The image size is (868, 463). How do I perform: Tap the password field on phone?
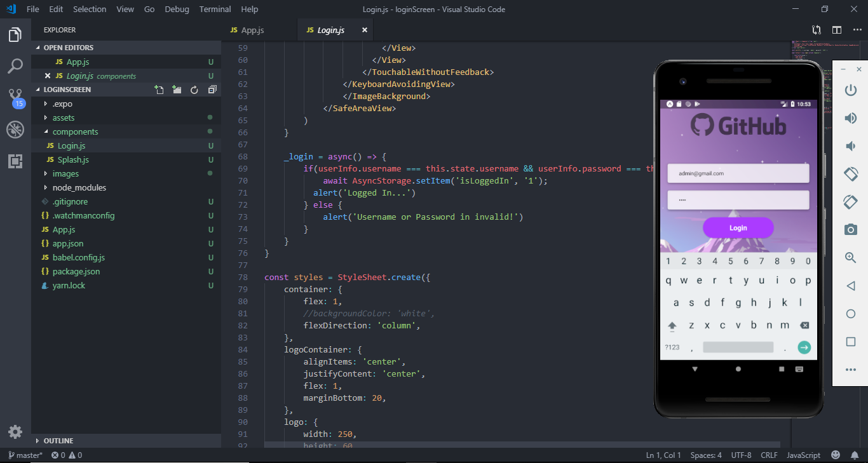pyautogui.click(x=738, y=200)
